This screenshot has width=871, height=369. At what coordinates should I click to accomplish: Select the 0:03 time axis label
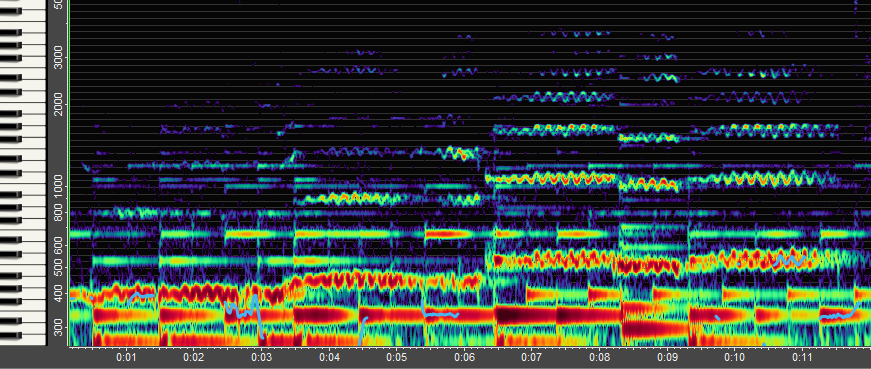261,357
